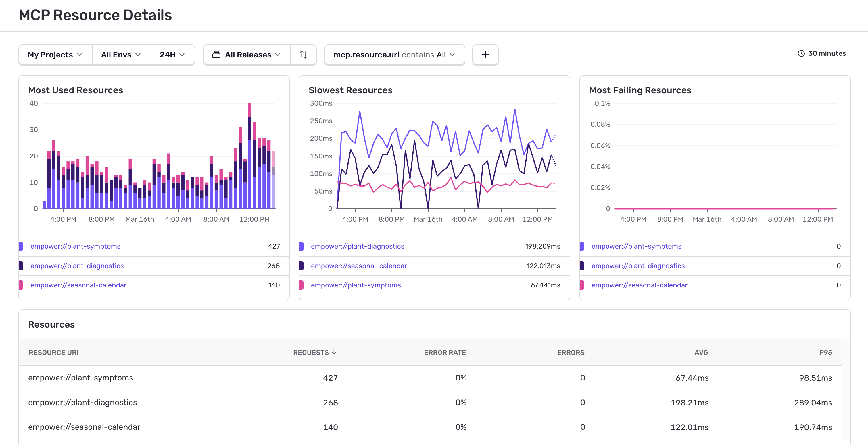Click the Most Used Resources chart title
Image resolution: width=868 pixels, height=445 pixels.
coord(76,90)
